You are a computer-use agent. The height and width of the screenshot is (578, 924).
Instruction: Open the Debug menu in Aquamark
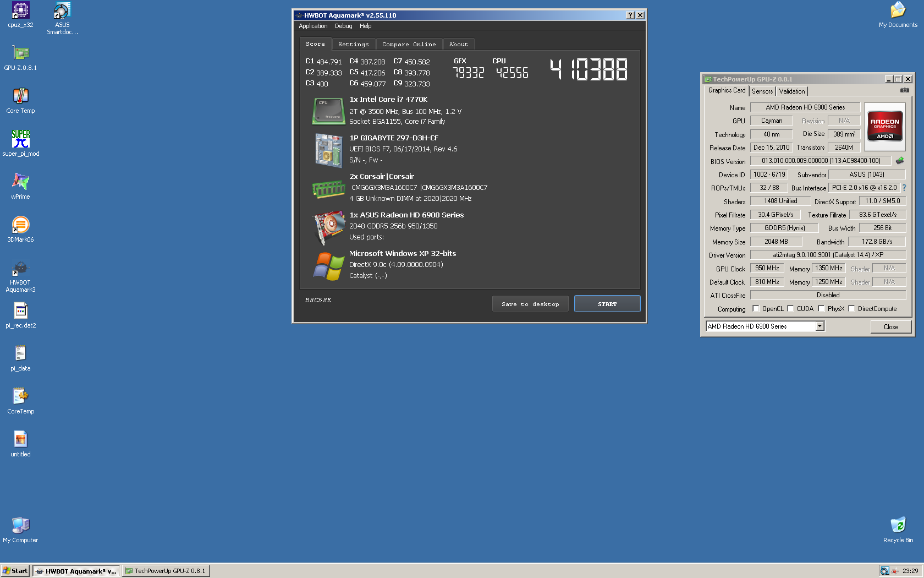(x=343, y=26)
